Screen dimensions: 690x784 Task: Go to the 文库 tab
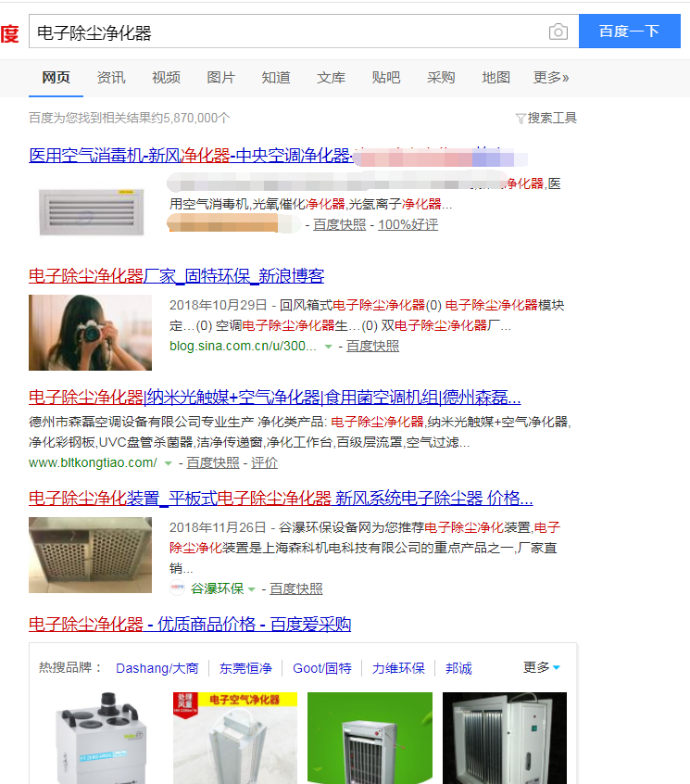click(331, 78)
